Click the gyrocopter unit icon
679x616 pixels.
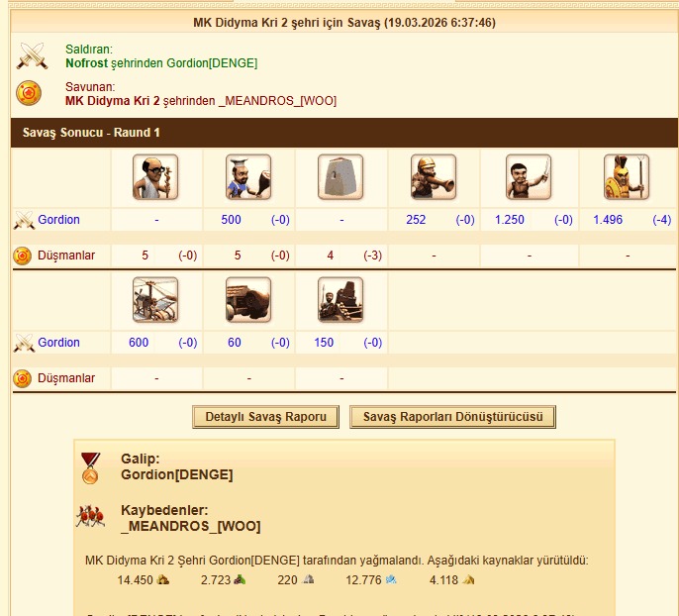tap(155, 300)
